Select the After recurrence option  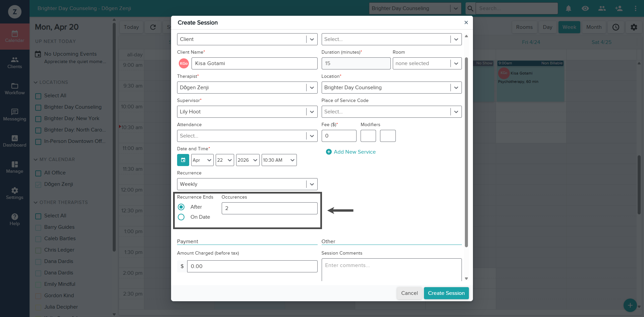pos(181,207)
